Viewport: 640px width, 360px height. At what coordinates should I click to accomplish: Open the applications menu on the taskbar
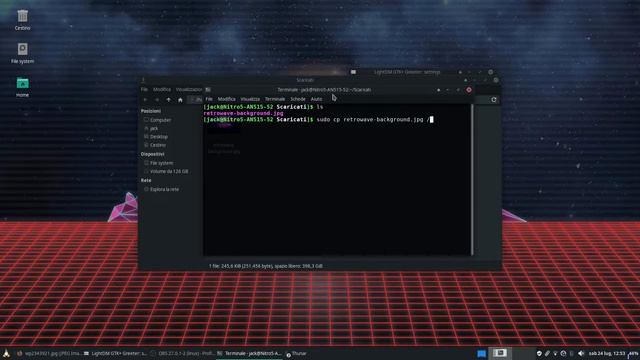(x=6, y=353)
